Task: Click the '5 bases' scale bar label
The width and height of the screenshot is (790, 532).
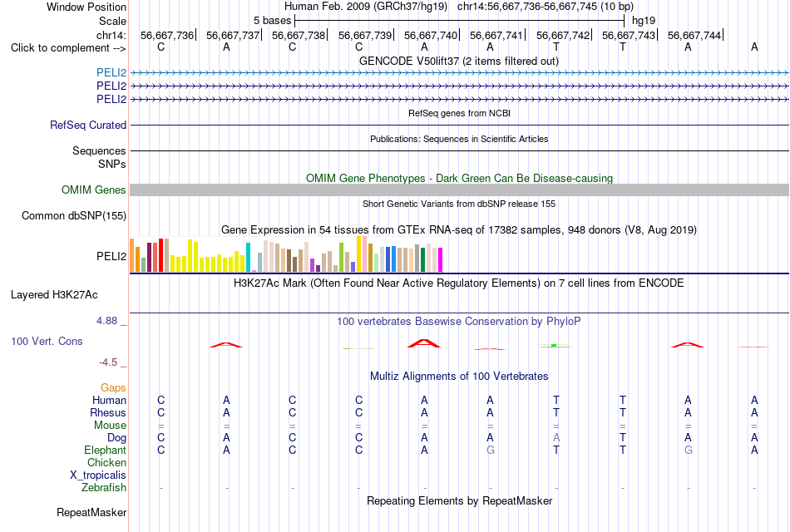Action: [x=272, y=21]
